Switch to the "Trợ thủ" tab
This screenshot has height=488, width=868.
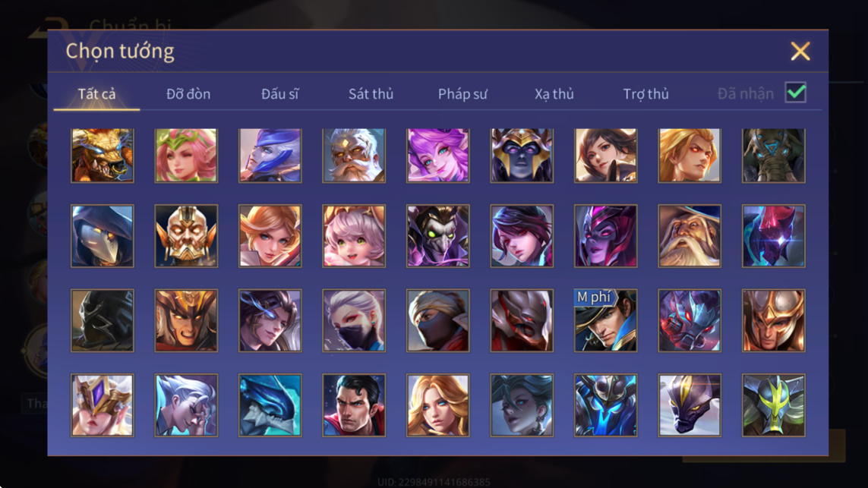[x=645, y=94]
